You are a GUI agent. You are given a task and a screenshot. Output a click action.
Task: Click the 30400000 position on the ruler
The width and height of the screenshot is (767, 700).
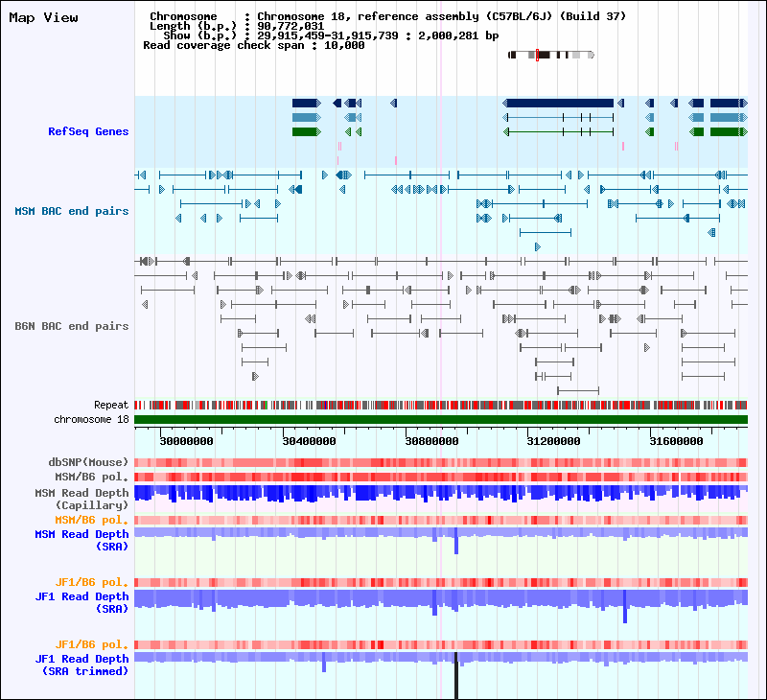[x=309, y=441]
